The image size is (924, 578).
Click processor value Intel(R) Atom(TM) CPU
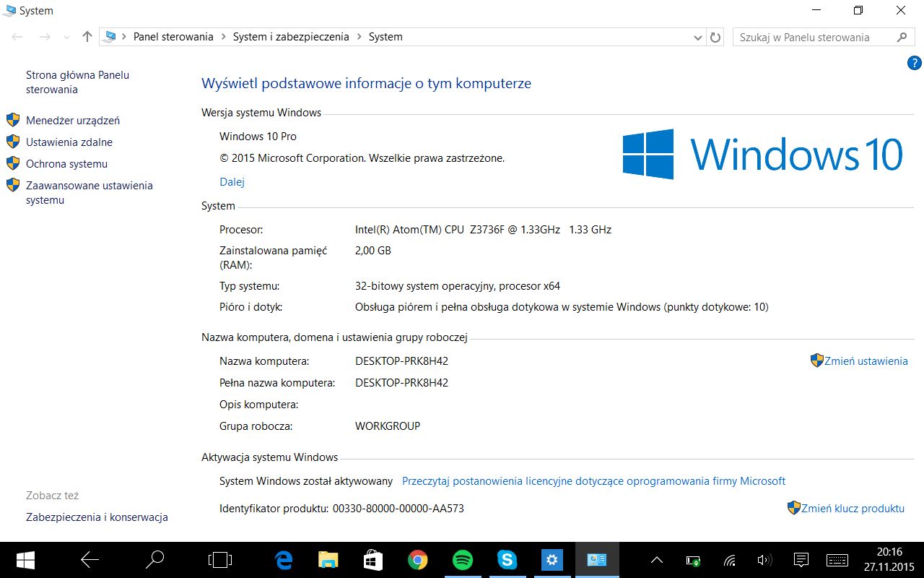pyautogui.click(x=483, y=230)
